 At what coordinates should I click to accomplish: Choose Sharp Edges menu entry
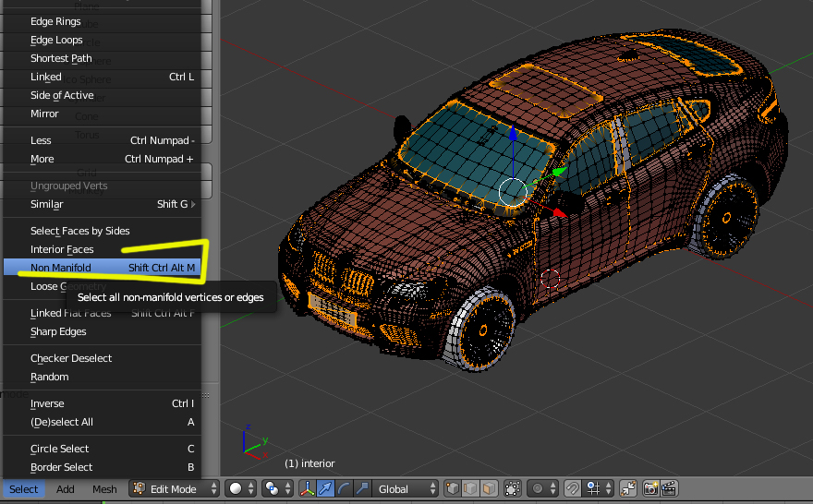point(103,331)
